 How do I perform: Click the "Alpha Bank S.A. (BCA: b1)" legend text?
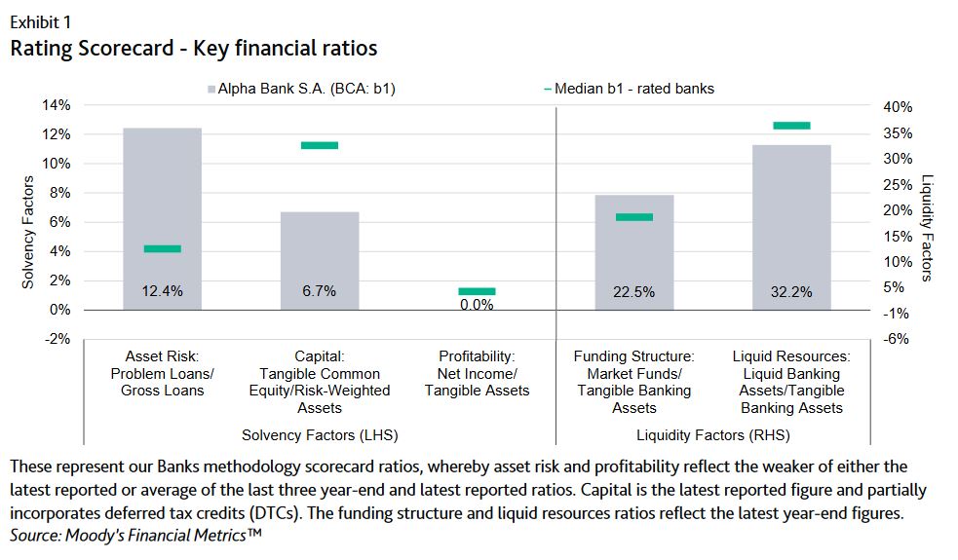click(x=308, y=89)
